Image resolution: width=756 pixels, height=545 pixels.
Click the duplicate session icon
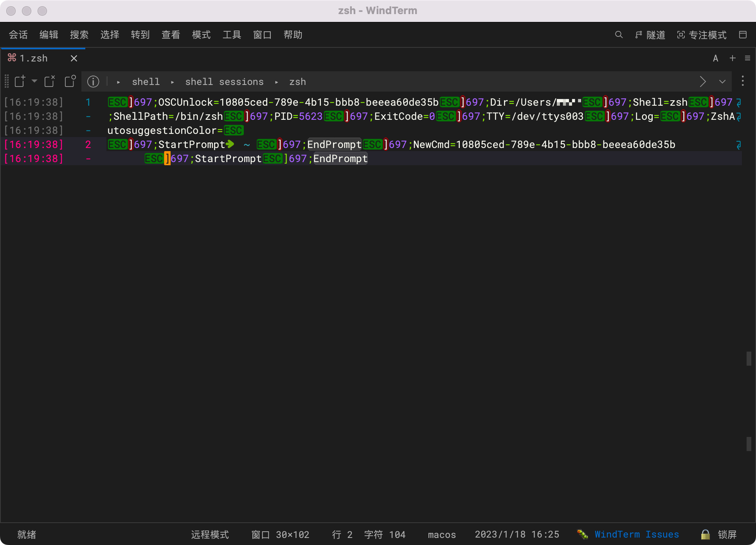coord(70,81)
